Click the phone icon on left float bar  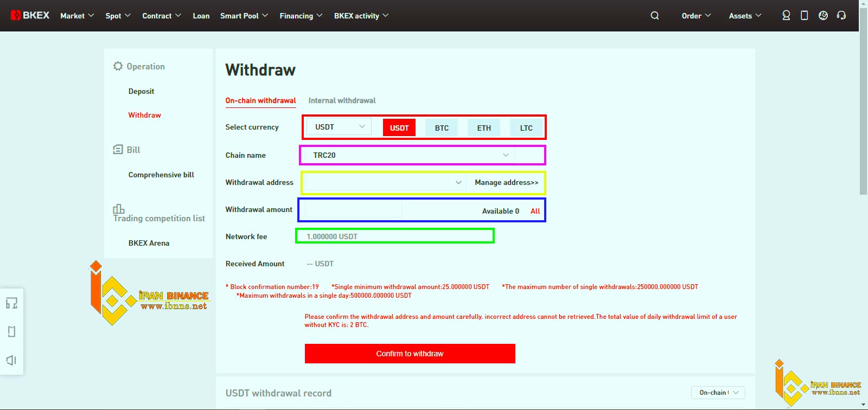pyautogui.click(x=11, y=331)
